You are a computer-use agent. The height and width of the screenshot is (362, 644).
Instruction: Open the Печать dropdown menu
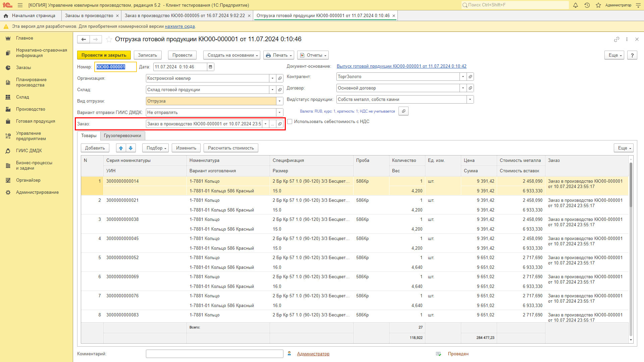[x=279, y=55]
